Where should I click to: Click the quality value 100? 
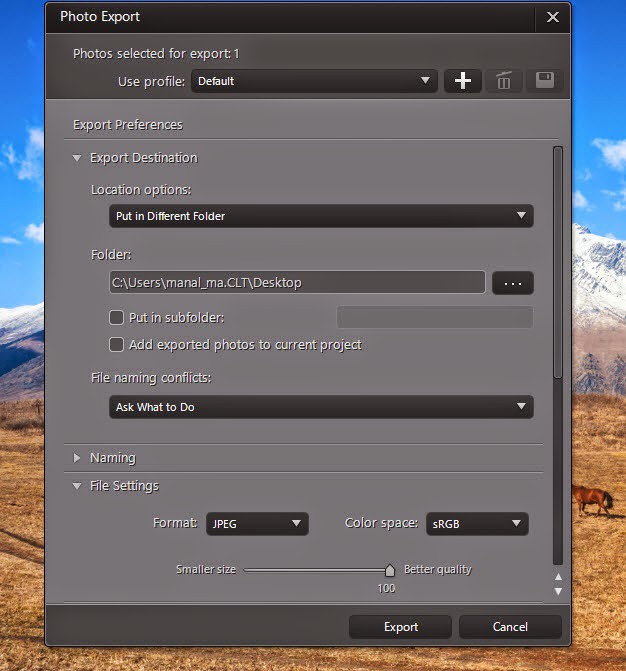[x=386, y=588]
